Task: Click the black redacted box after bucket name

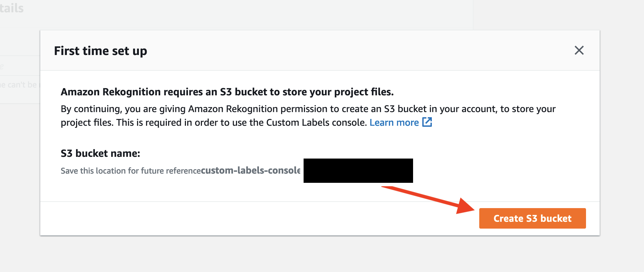Action: coord(358,171)
